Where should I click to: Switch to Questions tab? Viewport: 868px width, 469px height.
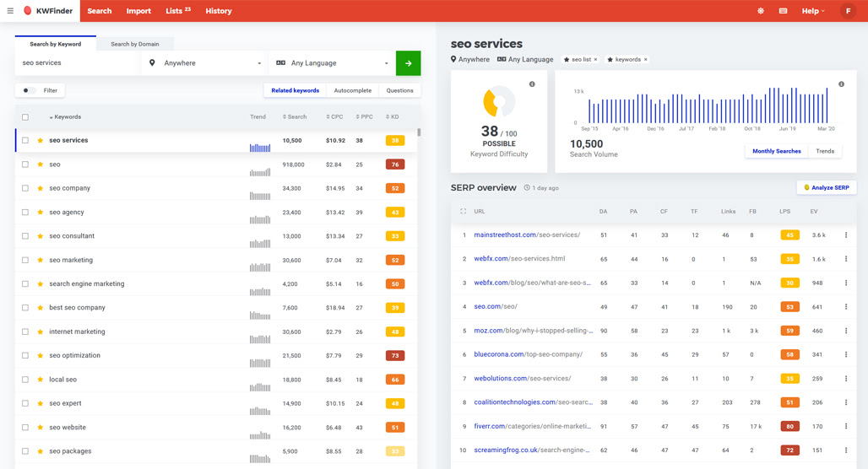399,90
